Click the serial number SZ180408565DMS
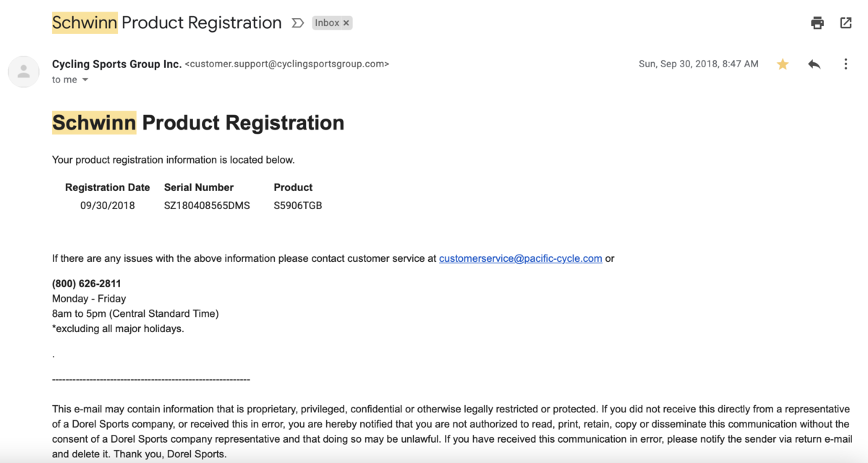 pos(207,205)
